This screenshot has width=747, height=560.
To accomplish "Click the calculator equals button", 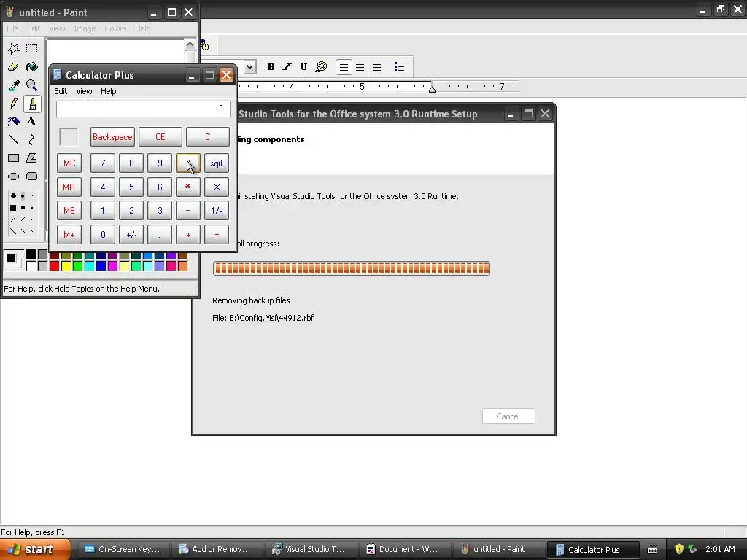I will (x=217, y=235).
